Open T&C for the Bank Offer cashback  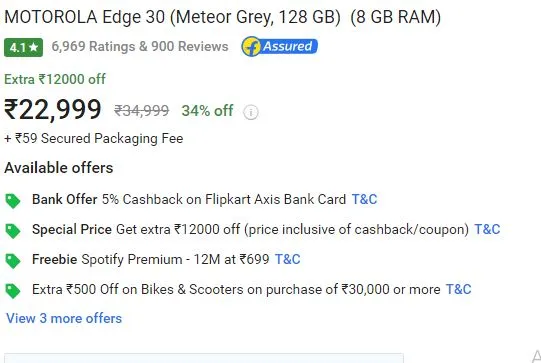[x=364, y=199]
